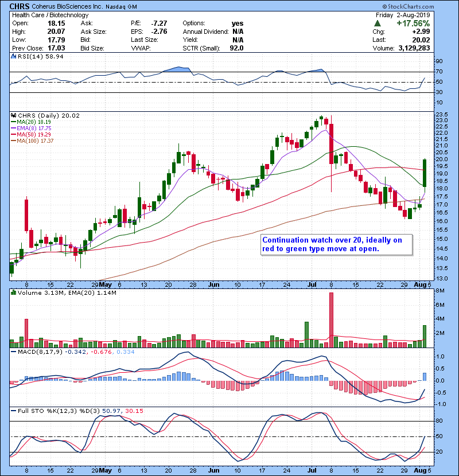Click the Volume figure 3,129,283
Image resolution: width=459 pixels, height=476 pixels.
[x=414, y=48]
